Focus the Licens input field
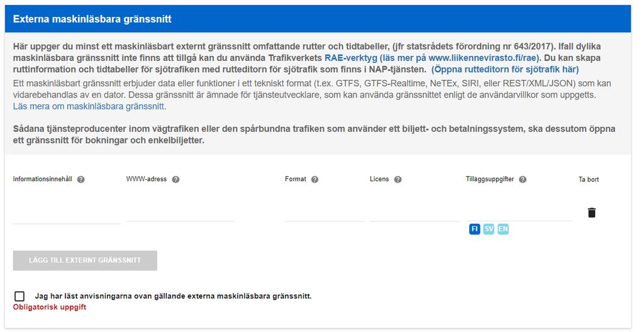This screenshot has width=644, height=332. pos(415,214)
